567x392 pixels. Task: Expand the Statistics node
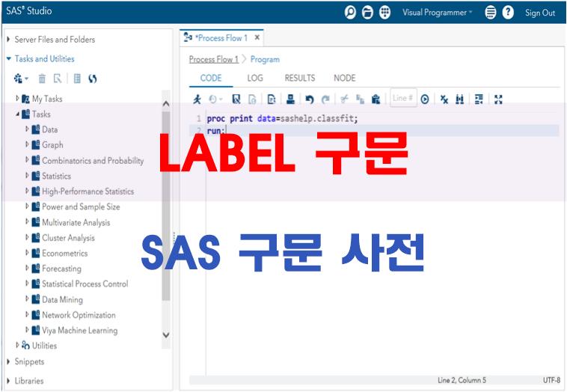tap(27, 176)
